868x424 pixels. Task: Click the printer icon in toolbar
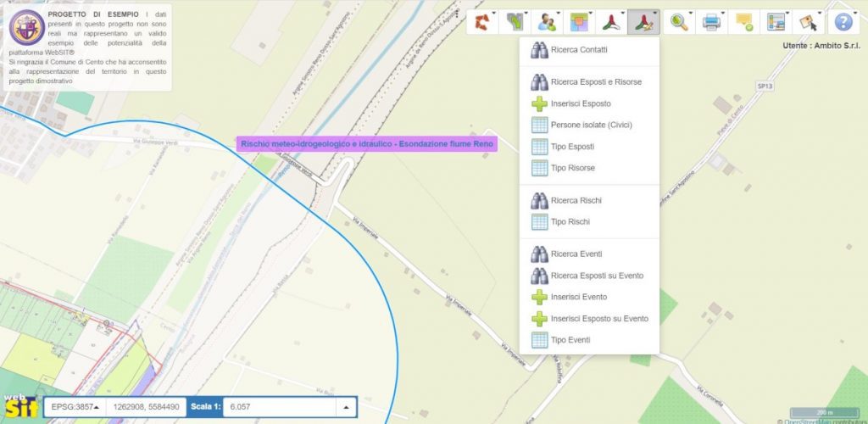[x=711, y=22]
